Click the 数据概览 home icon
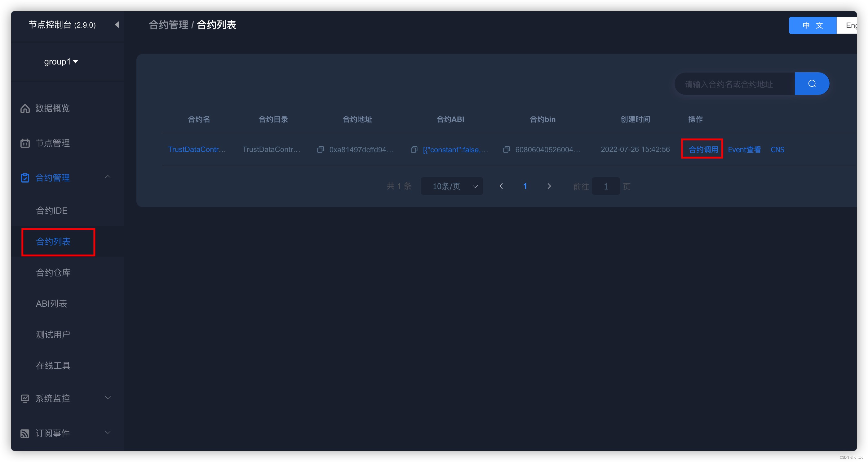This screenshot has height=462, width=868. click(x=25, y=109)
